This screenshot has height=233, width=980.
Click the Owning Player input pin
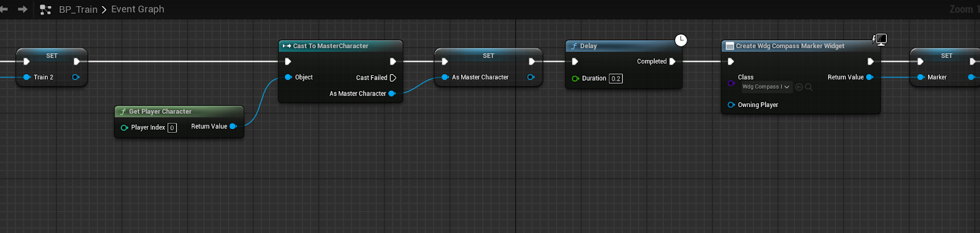[x=731, y=105]
